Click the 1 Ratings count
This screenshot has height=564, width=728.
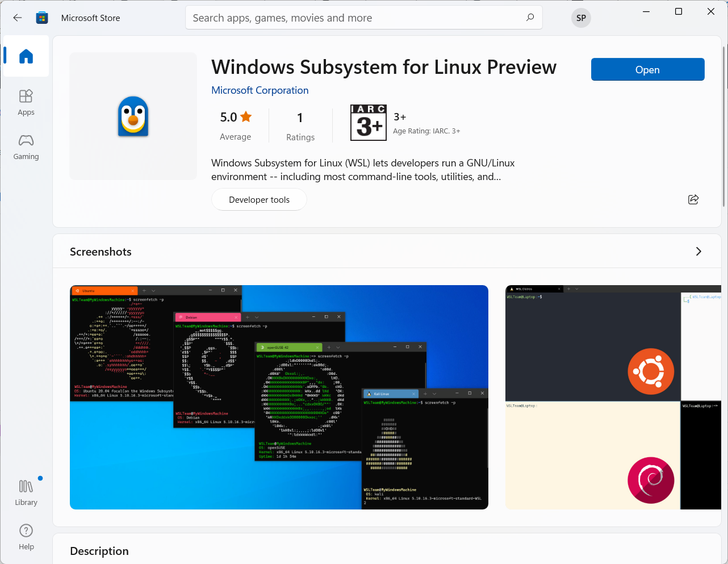pyautogui.click(x=300, y=126)
